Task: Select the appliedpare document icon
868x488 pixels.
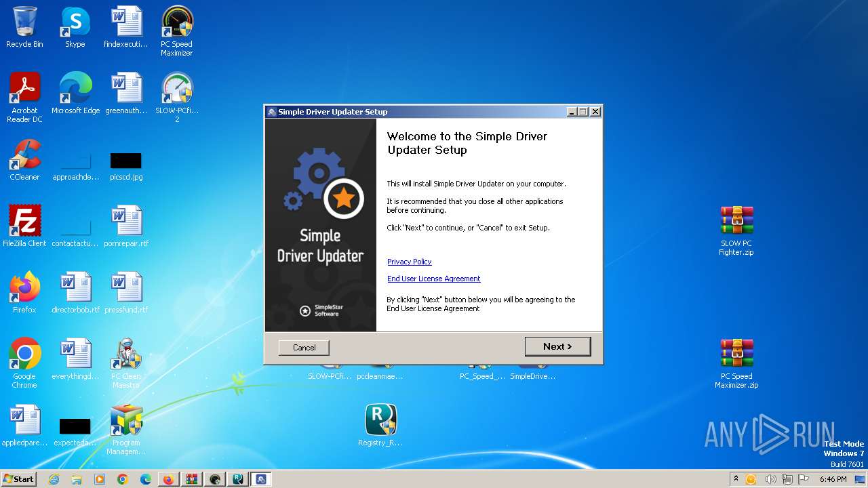Action: [x=24, y=426]
